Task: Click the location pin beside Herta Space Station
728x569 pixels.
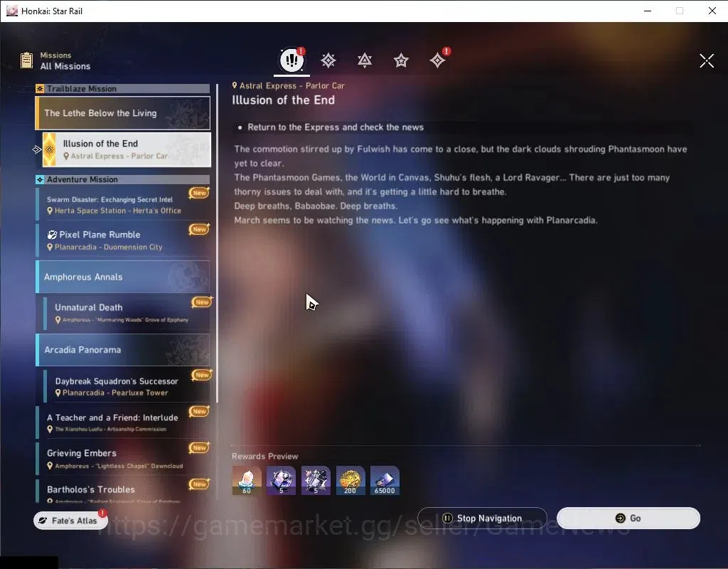Action: [50, 211]
